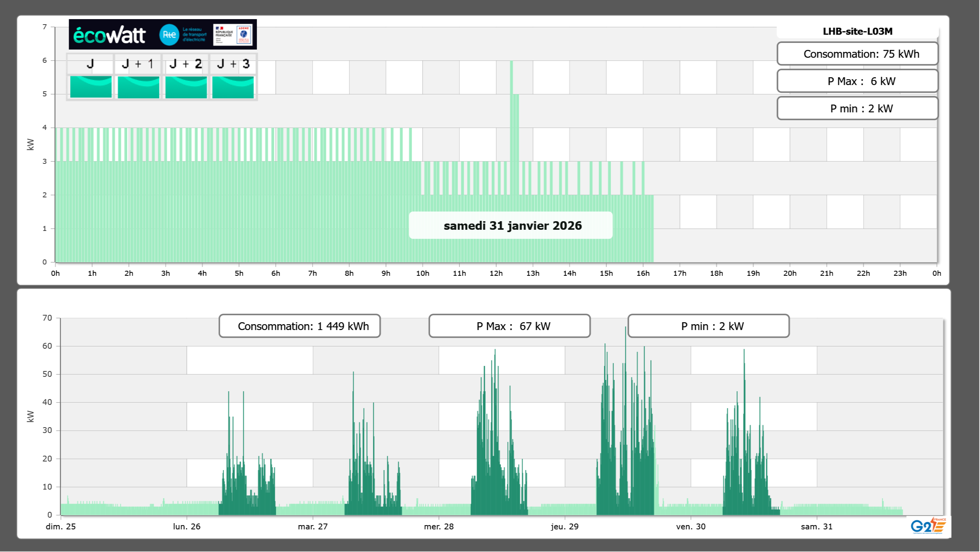Select the J + 1 forecast tab
The image size is (980, 552).
138,64
